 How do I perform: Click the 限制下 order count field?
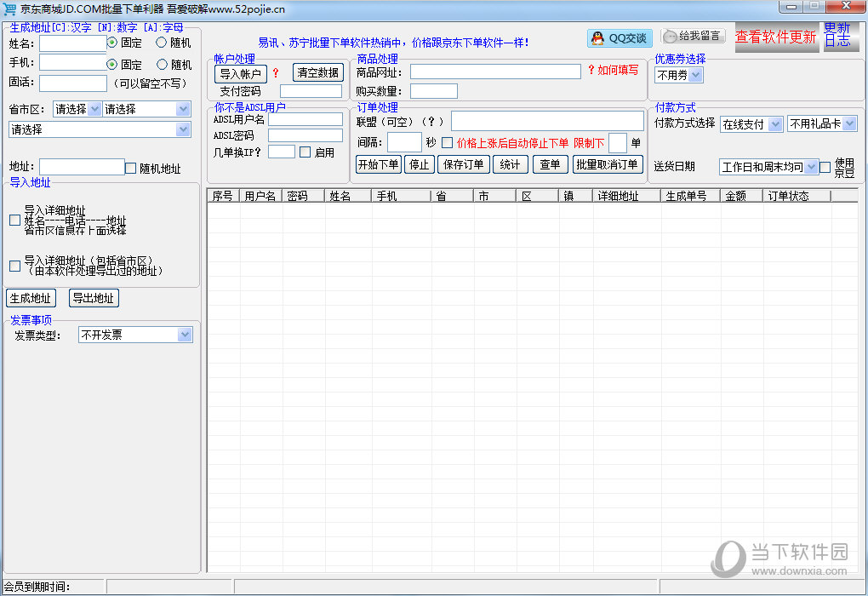click(x=618, y=142)
